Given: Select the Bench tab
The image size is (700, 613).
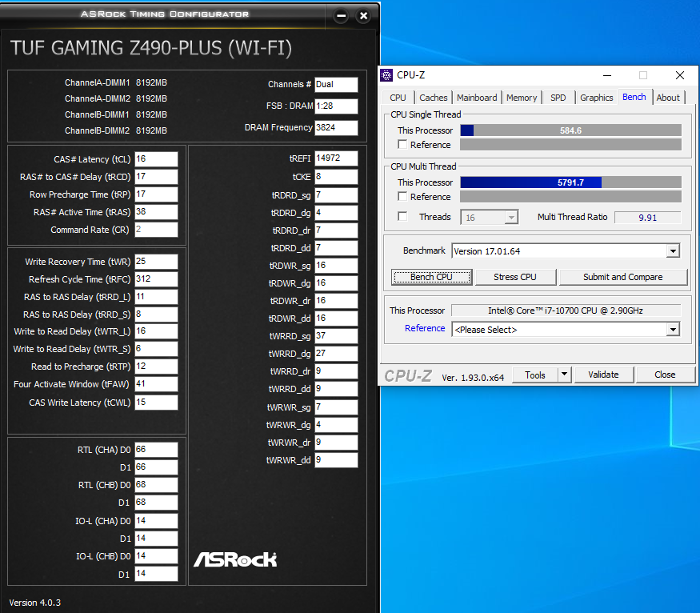Looking at the screenshot, I should [x=634, y=97].
